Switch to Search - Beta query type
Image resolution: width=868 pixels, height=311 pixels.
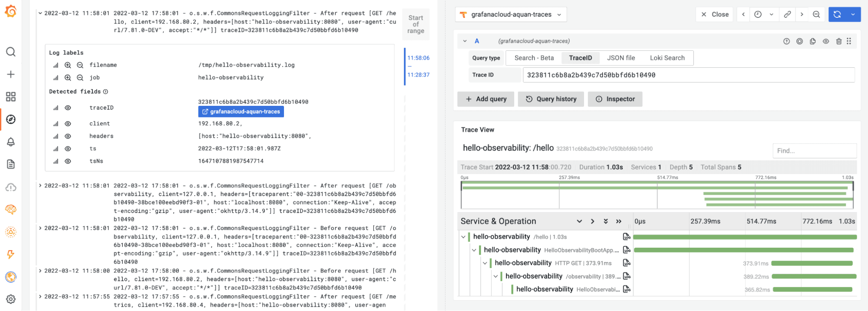tap(534, 58)
